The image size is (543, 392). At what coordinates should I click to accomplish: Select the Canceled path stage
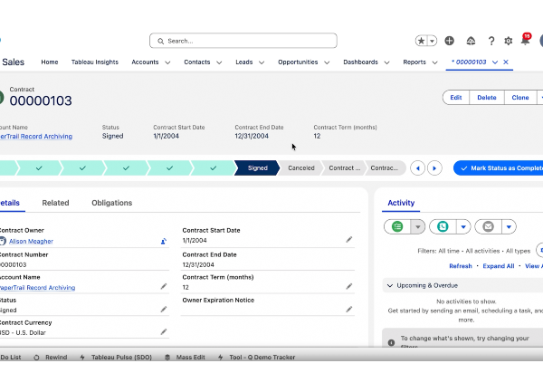tap(301, 168)
